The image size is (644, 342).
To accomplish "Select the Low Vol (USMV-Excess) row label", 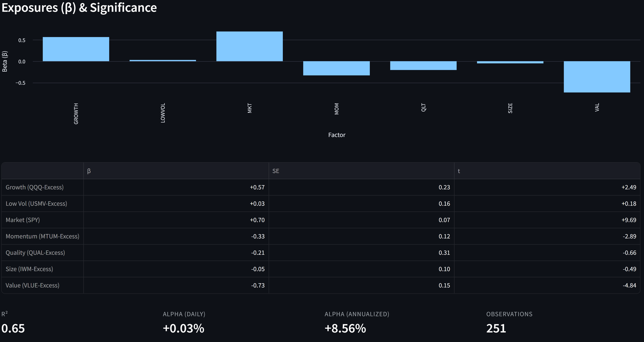I will [36, 204].
